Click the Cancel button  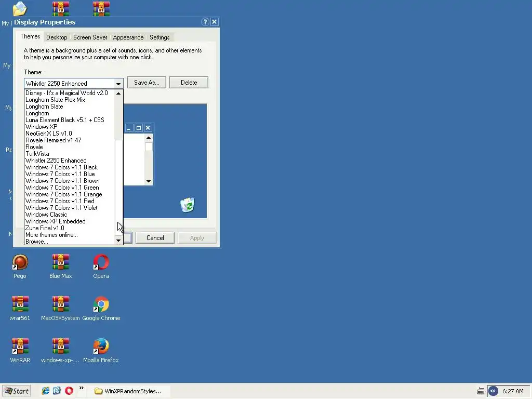[155, 238]
